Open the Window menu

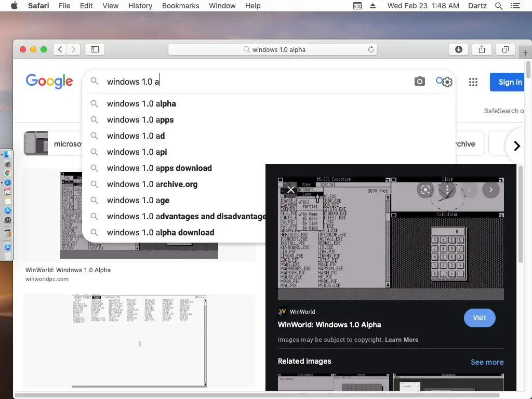tap(222, 6)
